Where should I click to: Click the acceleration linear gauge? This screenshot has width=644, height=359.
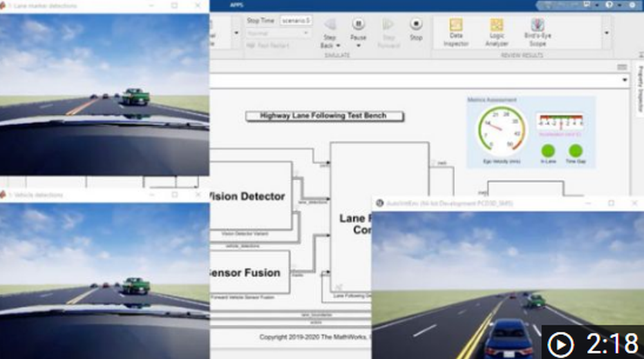(x=560, y=122)
